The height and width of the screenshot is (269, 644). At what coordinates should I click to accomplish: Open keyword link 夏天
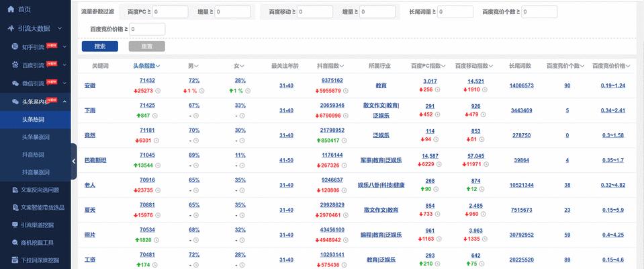(89, 210)
